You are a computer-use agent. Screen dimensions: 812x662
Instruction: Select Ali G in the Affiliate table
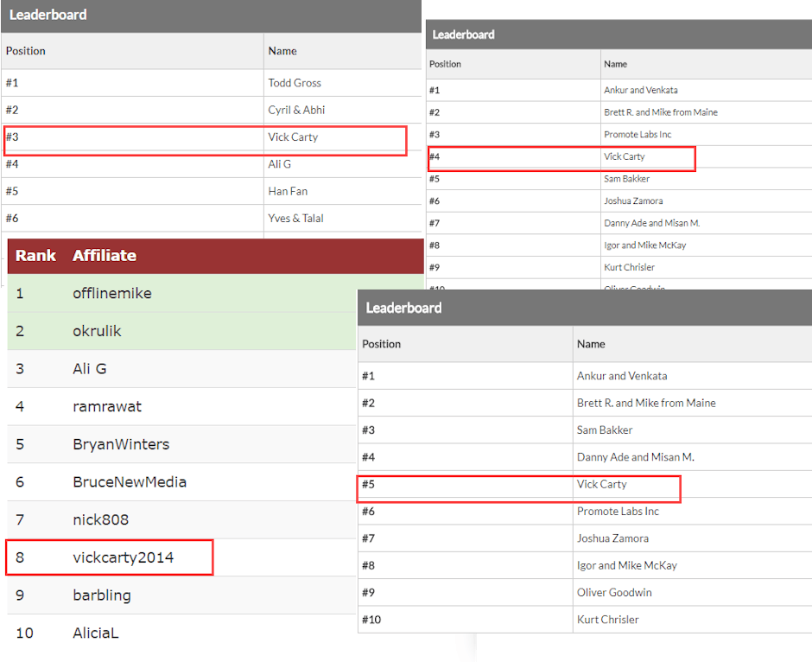pos(89,369)
